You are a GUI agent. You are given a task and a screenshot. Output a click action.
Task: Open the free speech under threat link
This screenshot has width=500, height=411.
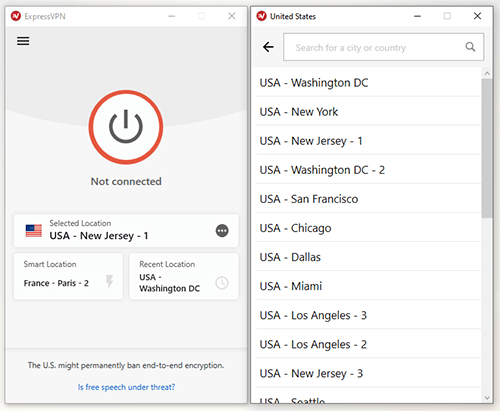pos(126,387)
